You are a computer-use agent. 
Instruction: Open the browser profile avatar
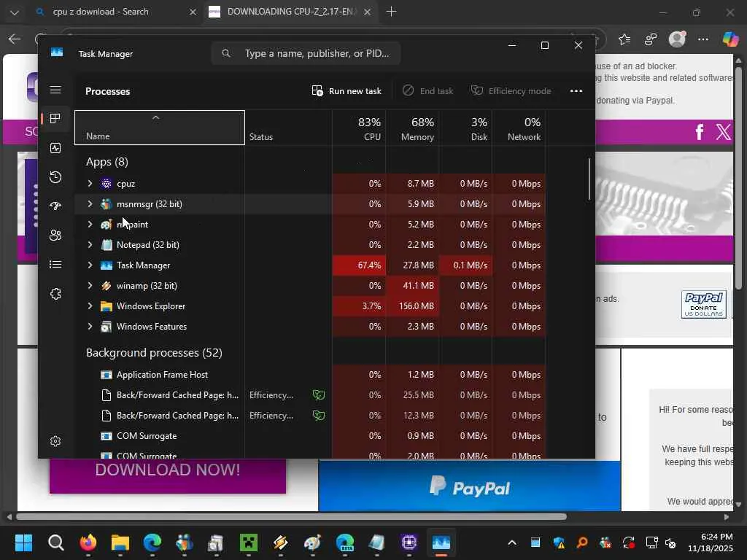(677, 39)
